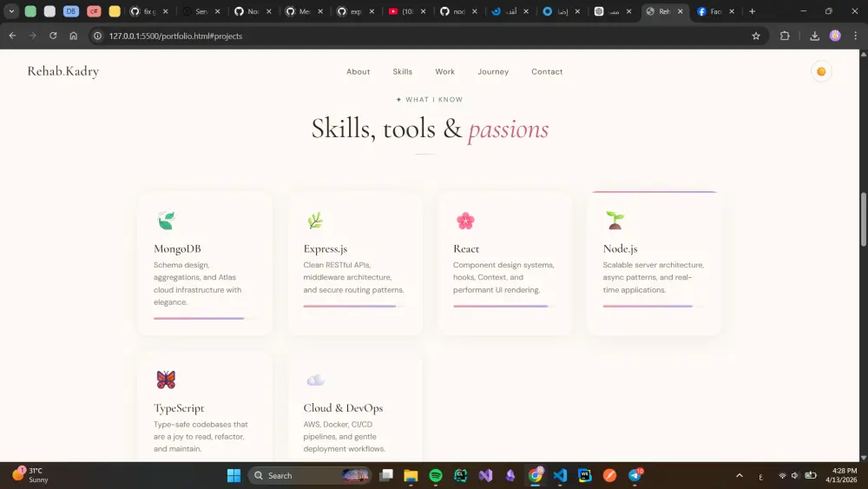Navigate to Work in the site menu
This screenshot has height=489, width=868.
444,71
